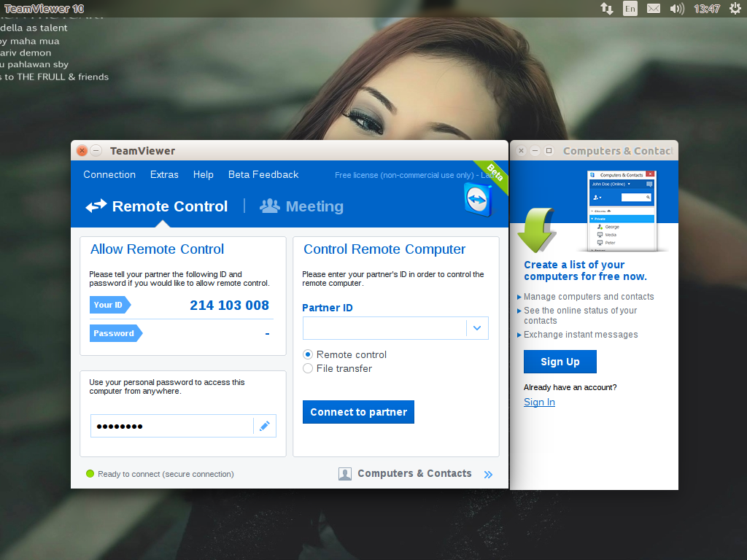Click the clock showing 13:47
The width and height of the screenshot is (747, 560).
[x=707, y=9]
